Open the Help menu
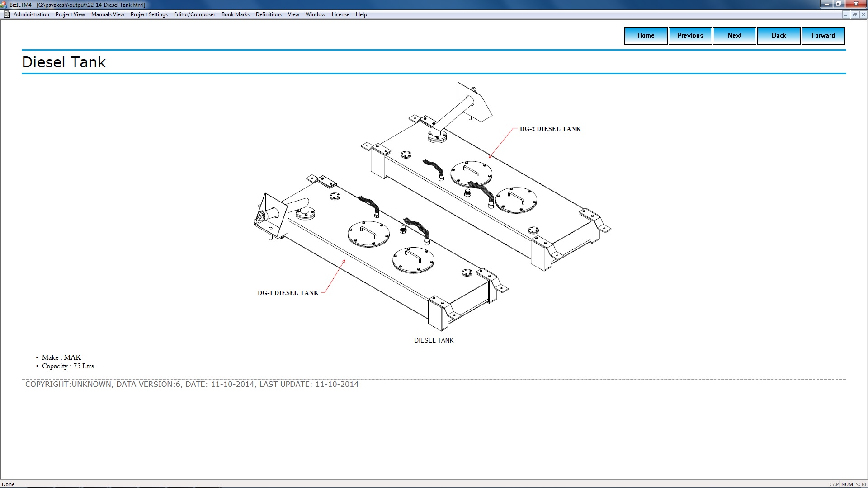 361,14
